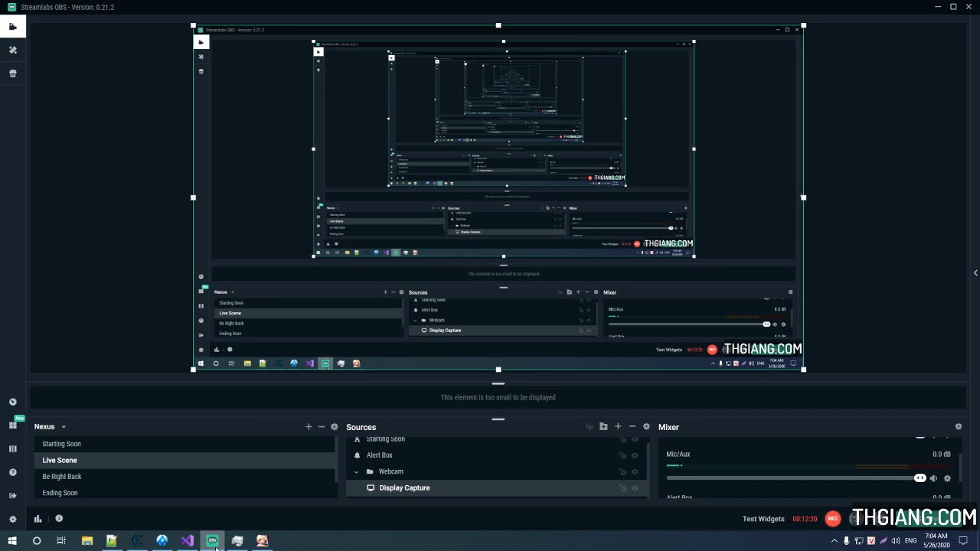Click the recording timer 00:12:20
980x551 pixels.
point(805,519)
